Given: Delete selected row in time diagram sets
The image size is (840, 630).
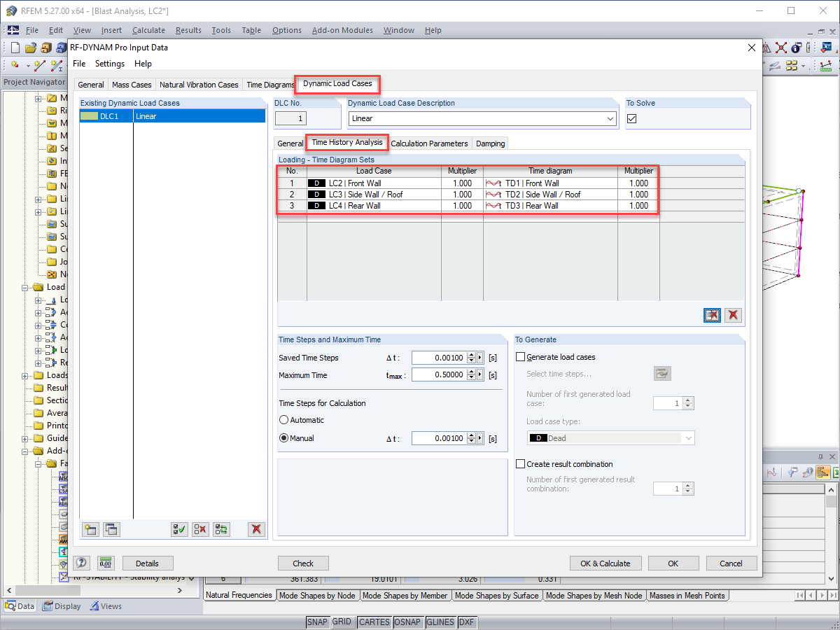Looking at the screenshot, I should tap(712, 315).
